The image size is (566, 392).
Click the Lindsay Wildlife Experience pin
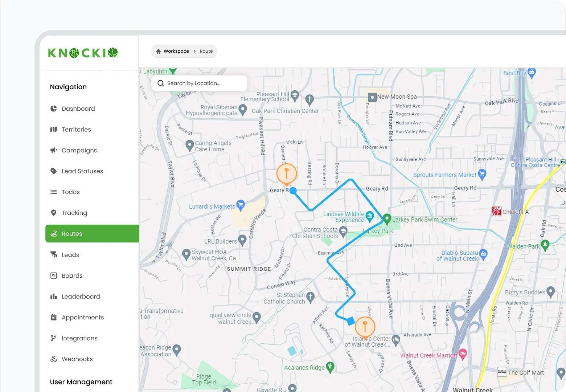[370, 216]
